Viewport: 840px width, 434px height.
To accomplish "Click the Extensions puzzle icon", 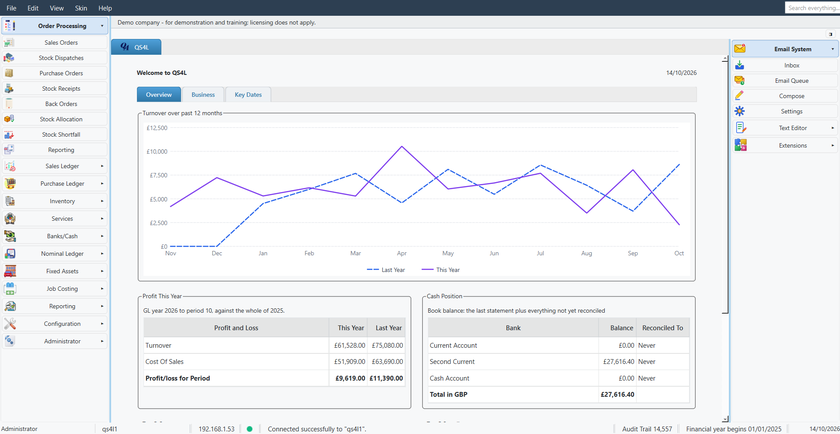I will [741, 145].
